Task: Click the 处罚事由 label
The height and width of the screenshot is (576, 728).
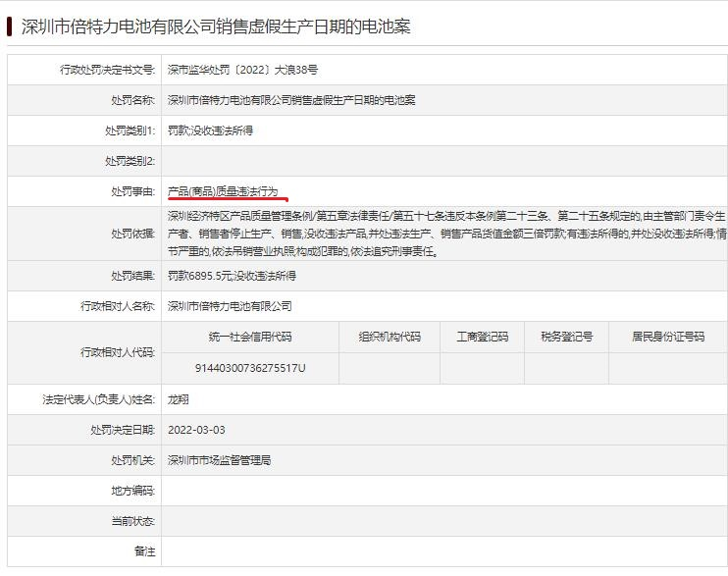Action: pos(132,191)
